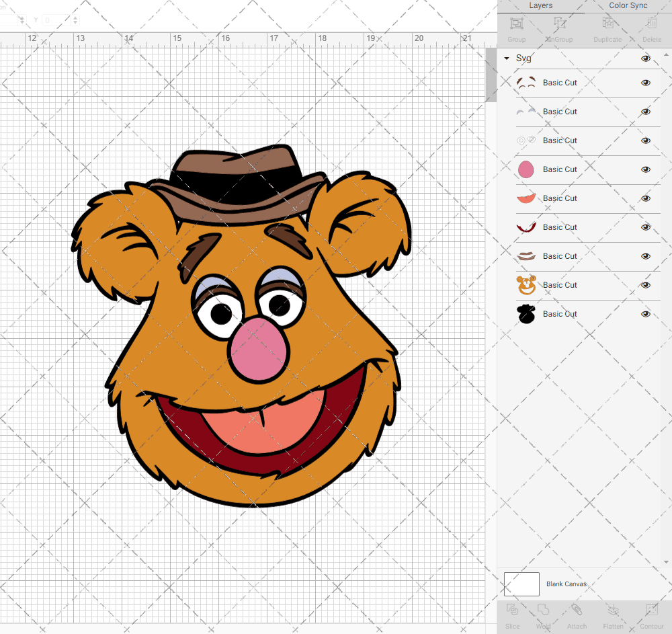Screen dimensions: 672x634
Task: Click the Group icon in Layers panel
Action: click(x=516, y=24)
